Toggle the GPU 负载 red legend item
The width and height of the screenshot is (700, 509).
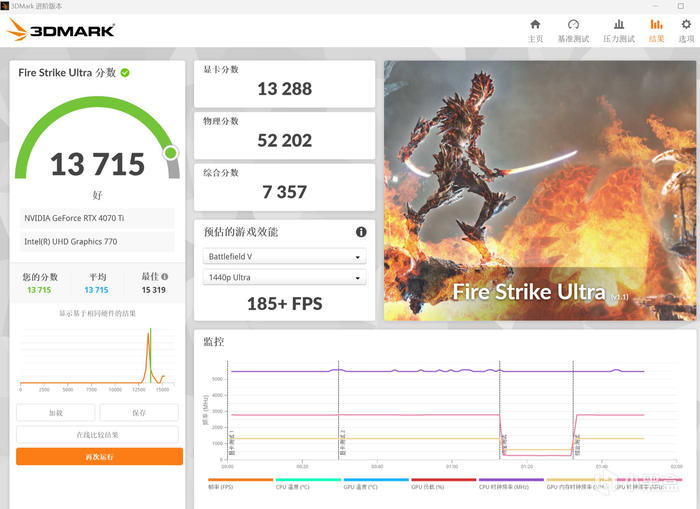(x=443, y=484)
